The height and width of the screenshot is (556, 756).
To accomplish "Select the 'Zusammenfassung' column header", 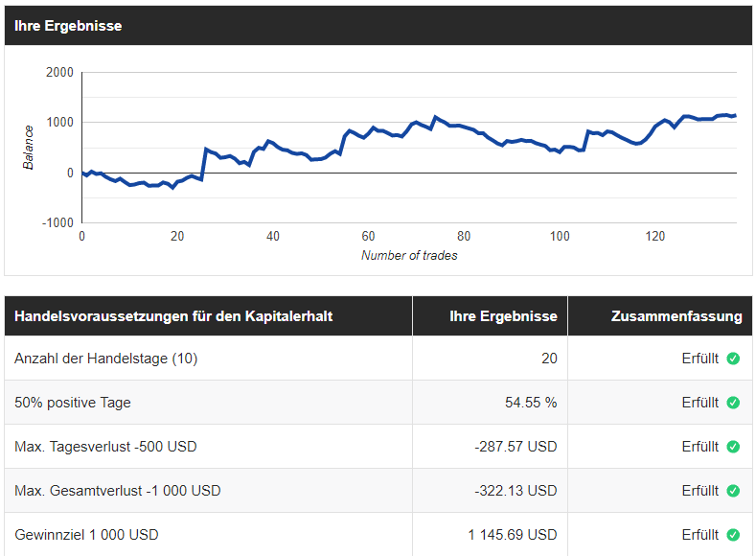I will pyautogui.click(x=676, y=315).
